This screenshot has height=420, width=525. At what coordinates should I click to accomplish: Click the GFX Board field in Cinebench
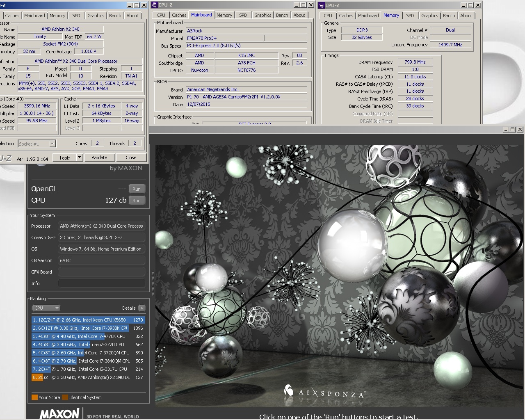tap(102, 272)
